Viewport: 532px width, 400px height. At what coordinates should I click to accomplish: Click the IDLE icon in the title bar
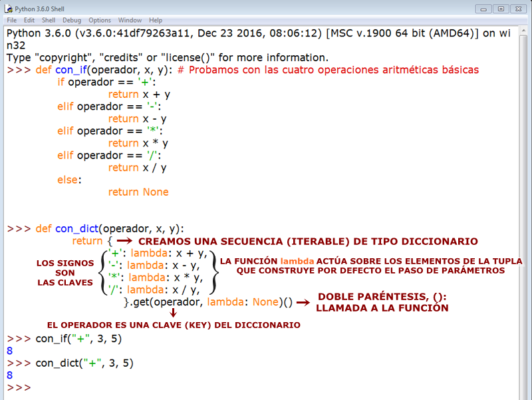(x=8, y=9)
